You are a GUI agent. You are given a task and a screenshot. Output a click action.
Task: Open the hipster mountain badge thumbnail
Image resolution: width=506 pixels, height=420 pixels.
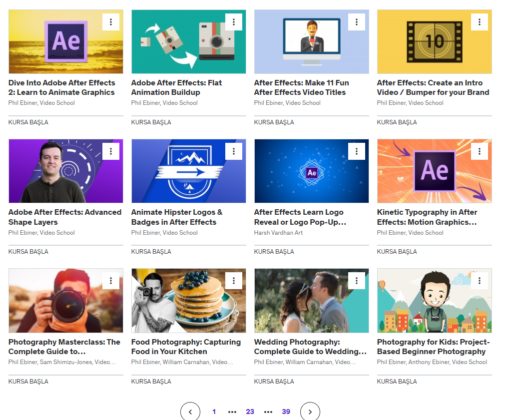pos(189,171)
